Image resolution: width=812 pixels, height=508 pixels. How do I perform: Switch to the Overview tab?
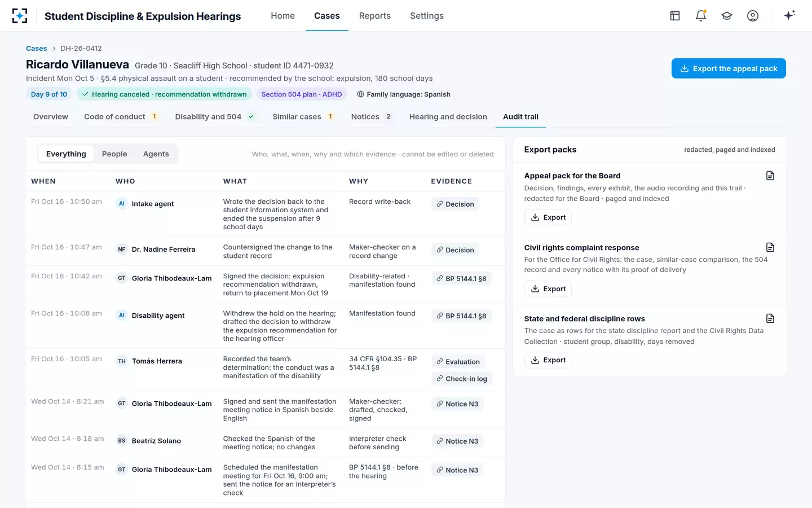[51, 117]
